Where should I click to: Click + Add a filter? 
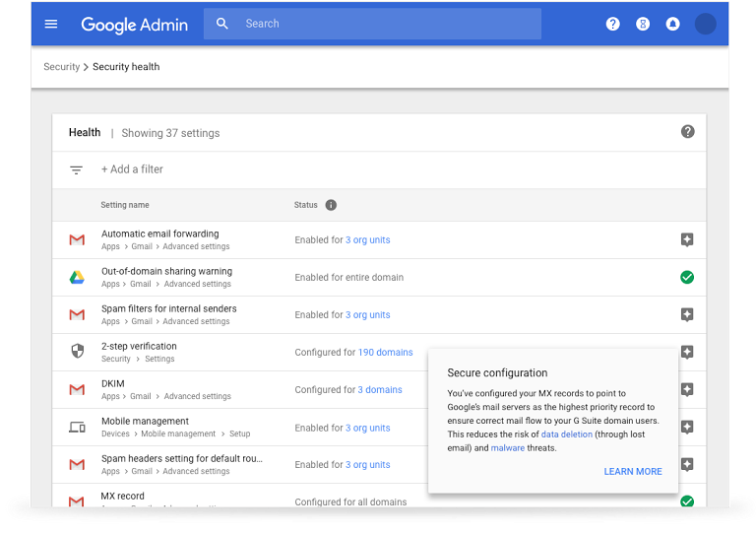(x=132, y=169)
